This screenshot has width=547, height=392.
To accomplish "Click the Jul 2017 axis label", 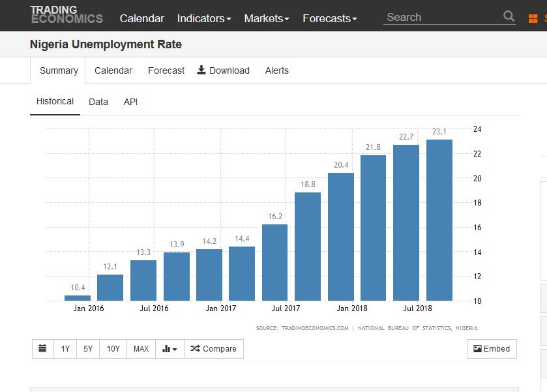I will coord(286,309).
